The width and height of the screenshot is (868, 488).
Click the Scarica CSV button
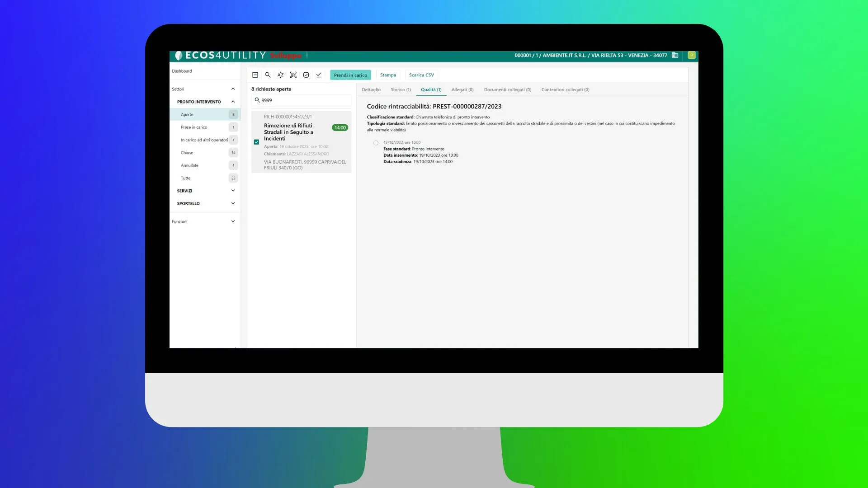point(421,75)
